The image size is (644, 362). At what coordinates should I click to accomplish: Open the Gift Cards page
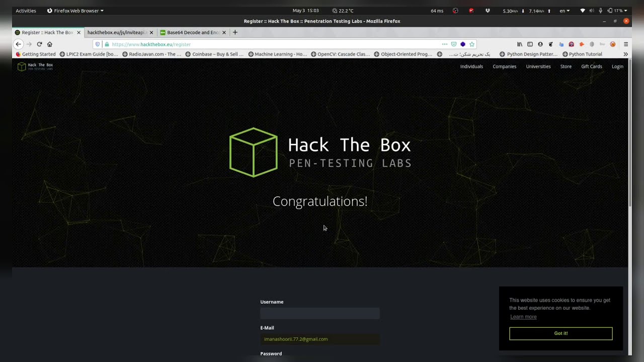tap(592, 66)
